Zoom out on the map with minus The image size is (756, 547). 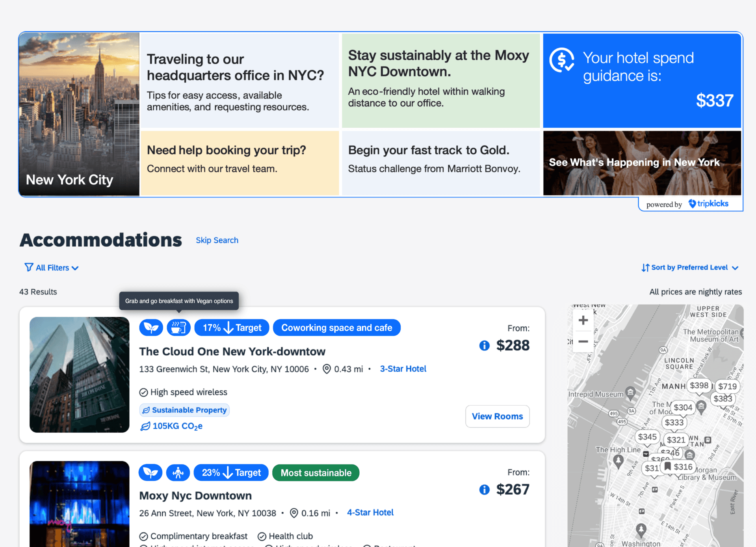click(583, 341)
